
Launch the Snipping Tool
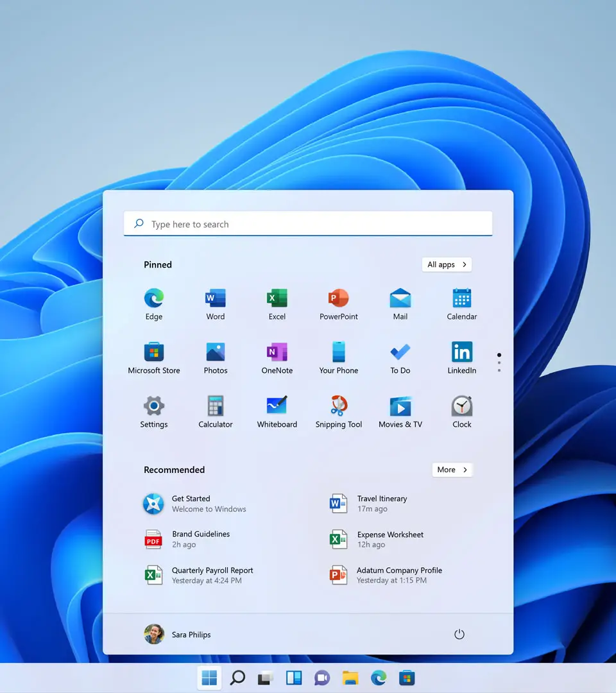click(339, 411)
